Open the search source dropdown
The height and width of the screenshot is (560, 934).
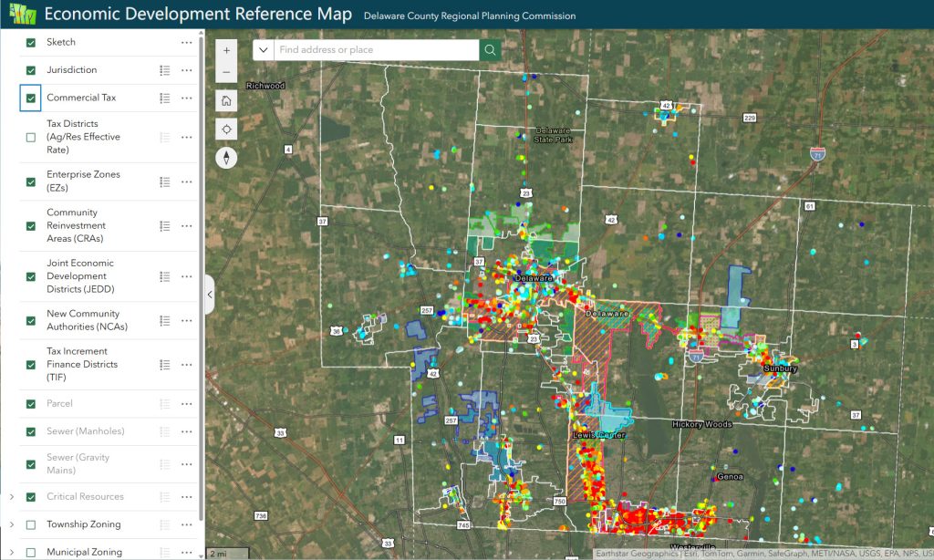pos(264,49)
